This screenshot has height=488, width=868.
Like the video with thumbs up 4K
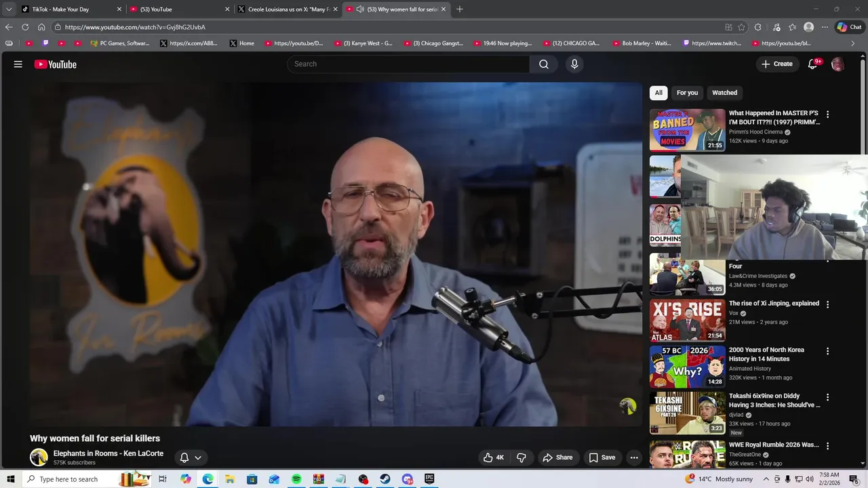pos(493,457)
